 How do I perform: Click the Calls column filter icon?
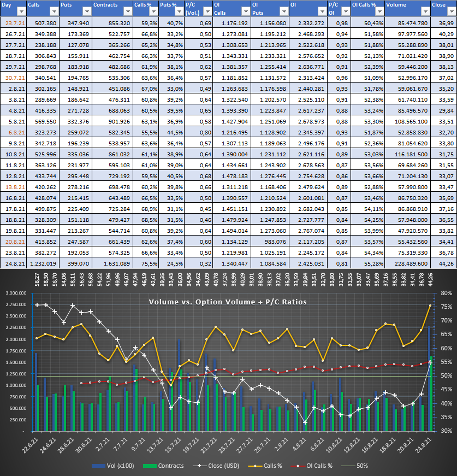coord(54,11)
